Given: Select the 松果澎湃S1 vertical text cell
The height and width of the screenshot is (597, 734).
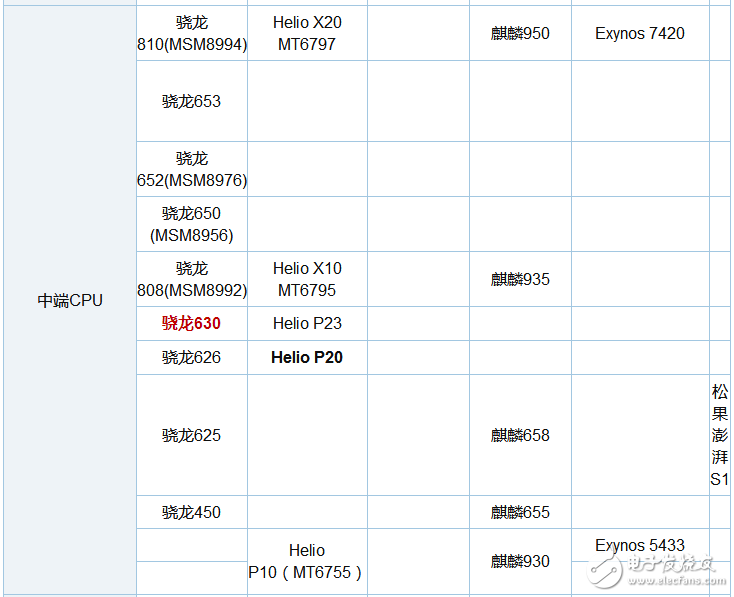Looking at the screenshot, I should [720, 435].
